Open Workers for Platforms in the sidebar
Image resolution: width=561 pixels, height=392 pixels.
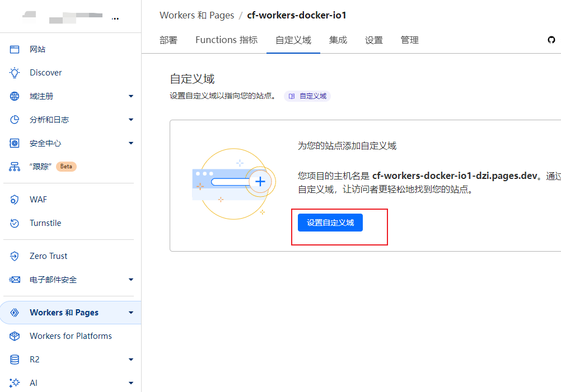click(x=71, y=336)
